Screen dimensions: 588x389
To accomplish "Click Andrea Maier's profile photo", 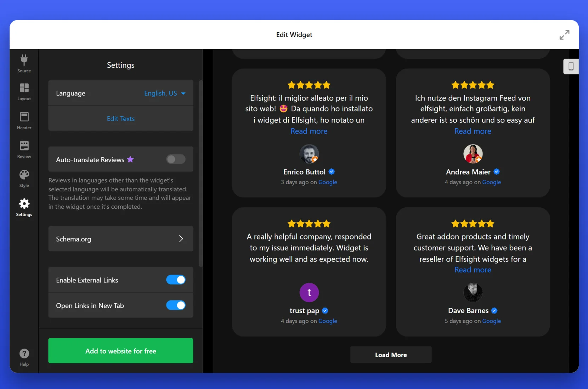I will 473,154.
